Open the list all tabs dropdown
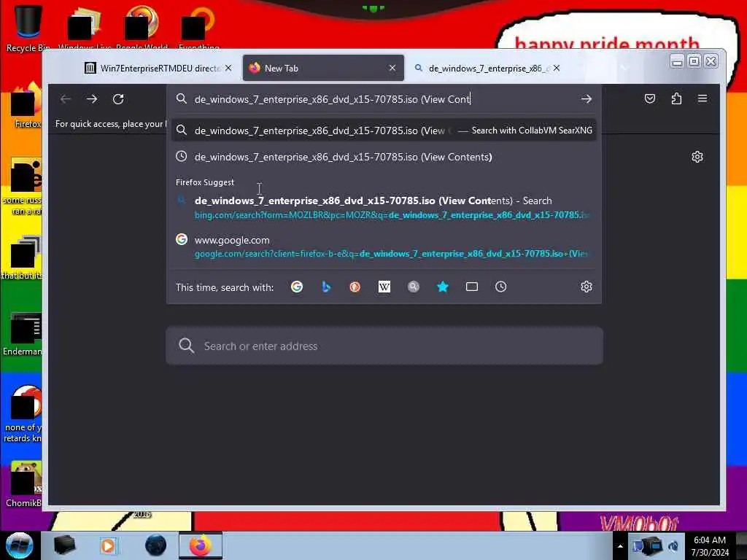The height and width of the screenshot is (560, 747). pyautogui.click(x=623, y=68)
